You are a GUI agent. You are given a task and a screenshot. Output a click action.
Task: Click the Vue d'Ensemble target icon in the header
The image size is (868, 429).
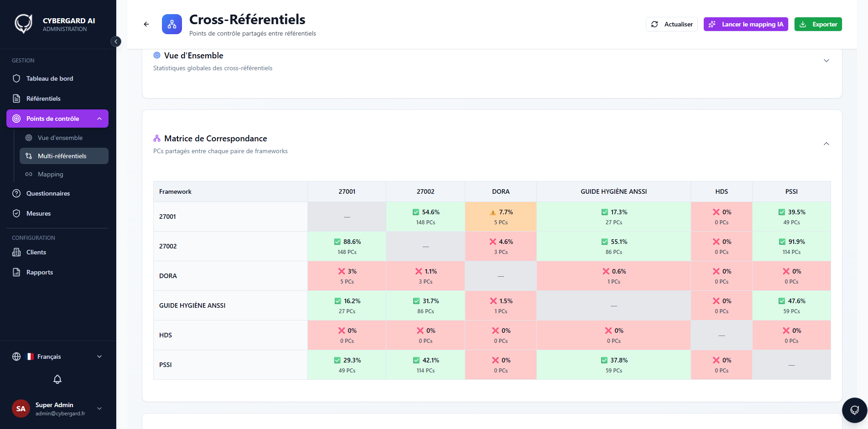click(x=157, y=55)
